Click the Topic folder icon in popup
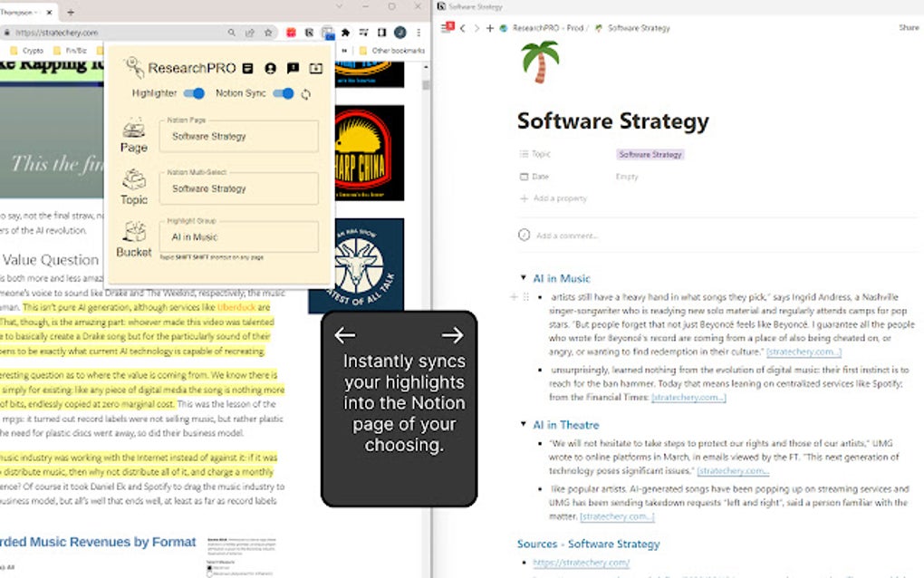924x578 pixels. [x=134, y=179]
